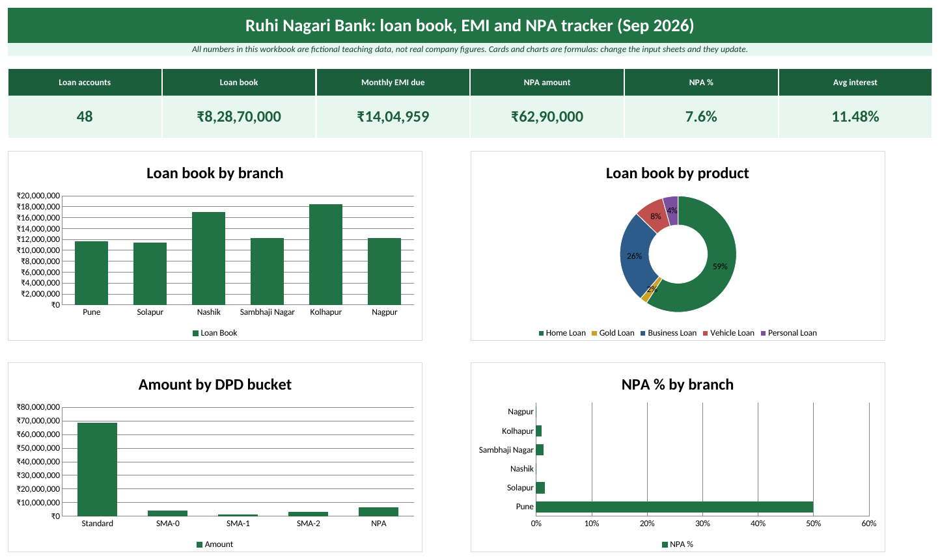Click the Monthly EMI due value ₹14,04,959
Screen dimensions: 940x560
(x=393, y=117)
